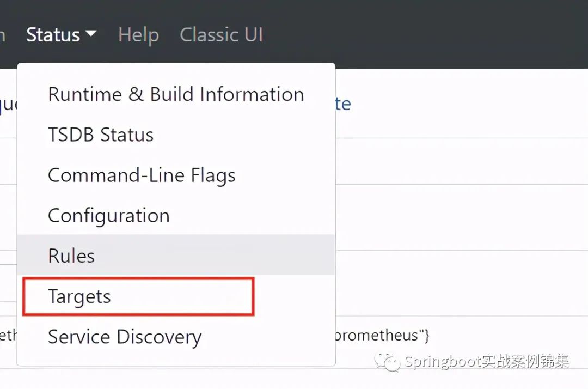Switch to the Classic UI
Image resolution: width=588 pixels, height=389 pixels.
tap(221, 34)
